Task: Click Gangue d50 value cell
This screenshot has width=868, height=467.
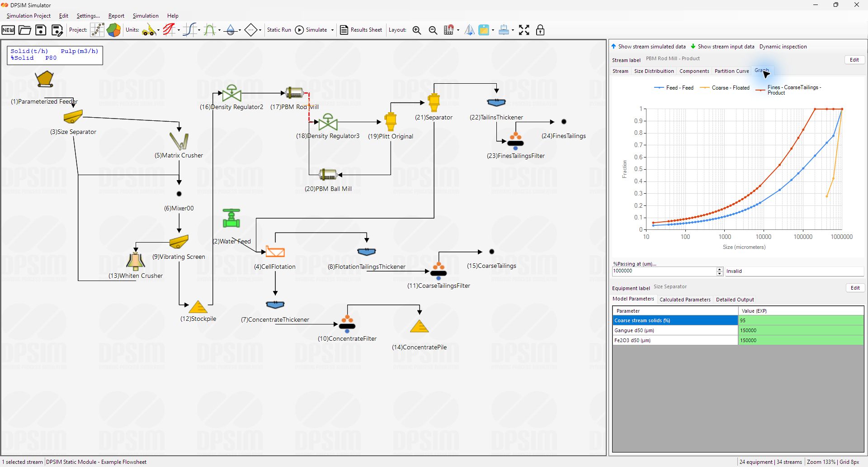Action: pyautogui.click(x=801, y=330)
